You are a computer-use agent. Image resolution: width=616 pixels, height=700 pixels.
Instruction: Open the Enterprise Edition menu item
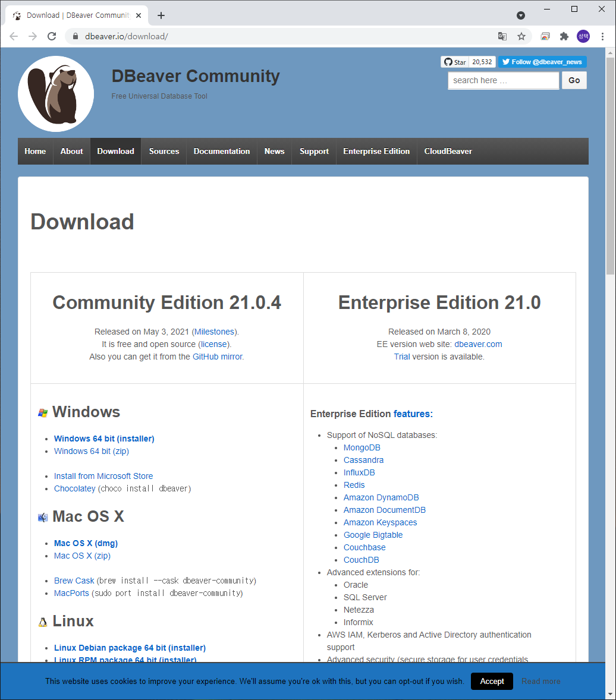pos(376,152)
